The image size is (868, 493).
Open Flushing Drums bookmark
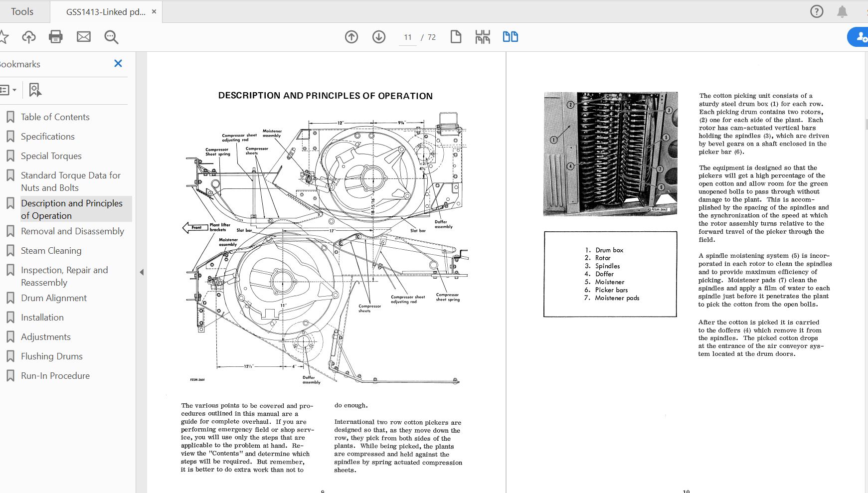52,356
